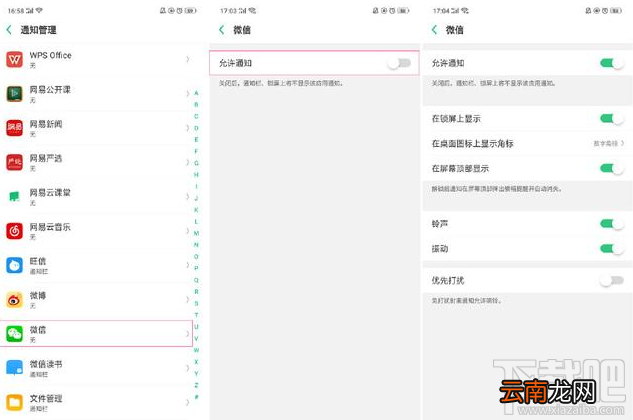Tap the 微信读书 app icon
Image resolution: width=633 pixels, height=420 pixels.
[15, 368]
